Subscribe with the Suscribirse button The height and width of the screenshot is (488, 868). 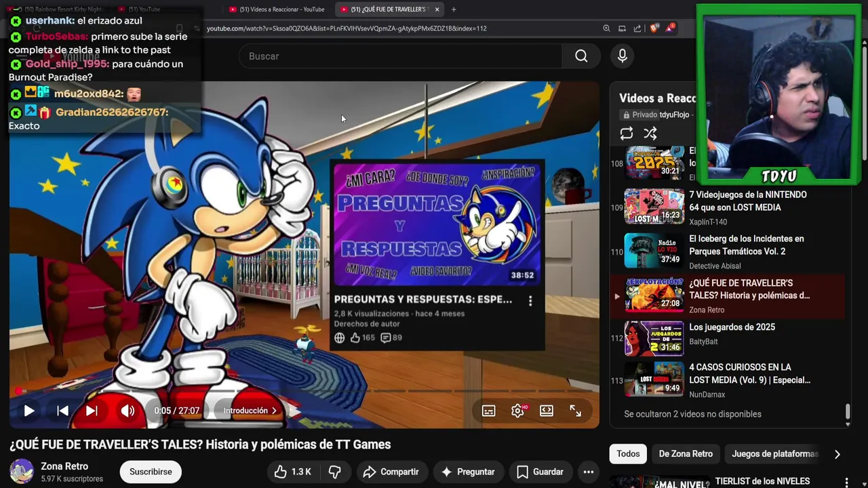pyautogui.click(x=151, y=472)
